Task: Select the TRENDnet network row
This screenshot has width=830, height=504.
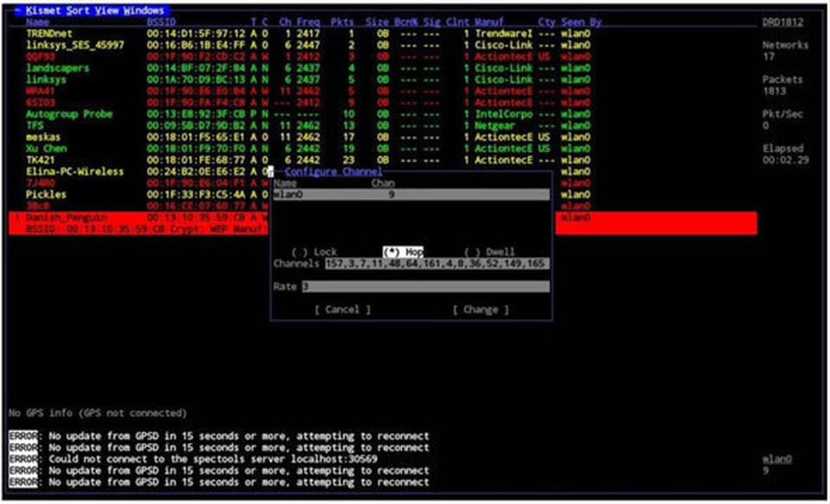Action: click(x=48, y=33)
